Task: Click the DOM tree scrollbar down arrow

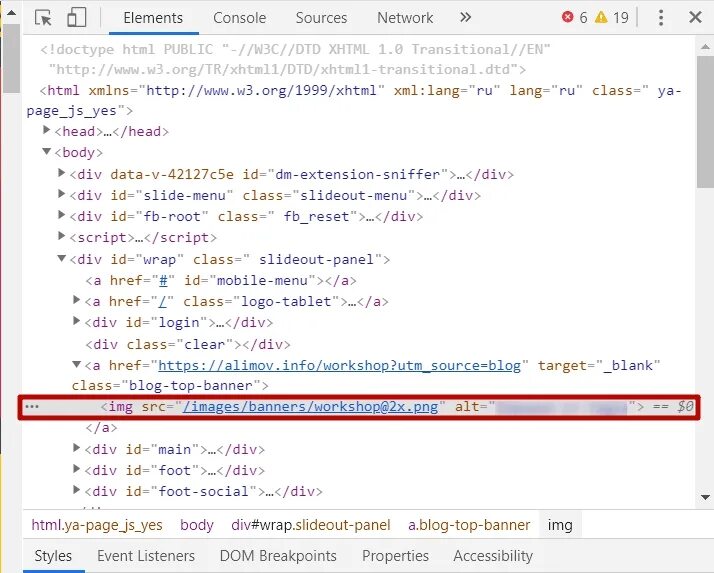Action: [x=705, y=497]
